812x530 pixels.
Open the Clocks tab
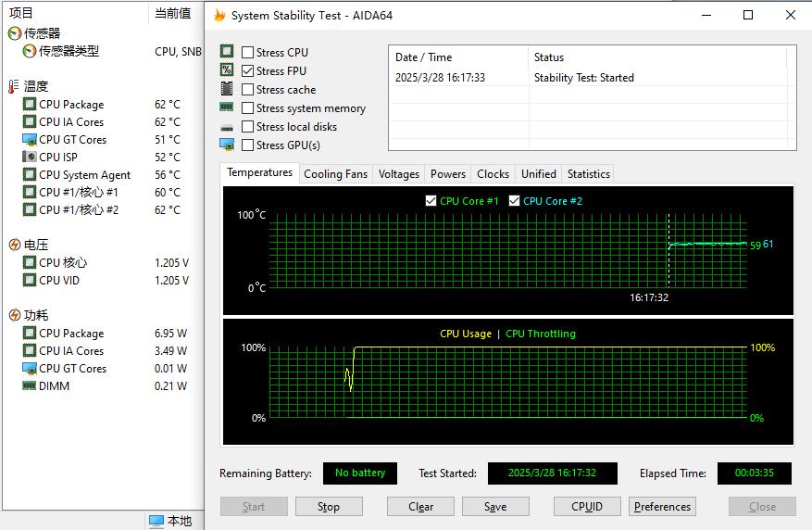[493, 174]
